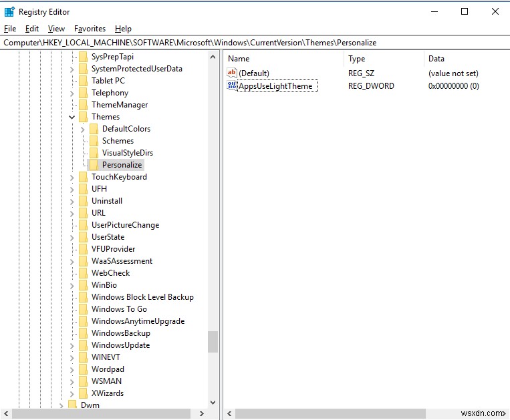Click the tree pane scroll down arrow
The width and height of the screenshot is (510, 420).
pos(213,403)
